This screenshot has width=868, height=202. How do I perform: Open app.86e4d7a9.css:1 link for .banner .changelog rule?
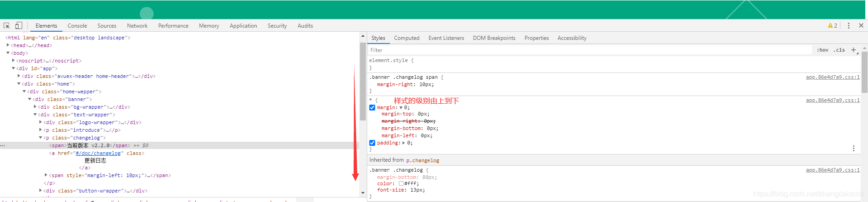833,170
